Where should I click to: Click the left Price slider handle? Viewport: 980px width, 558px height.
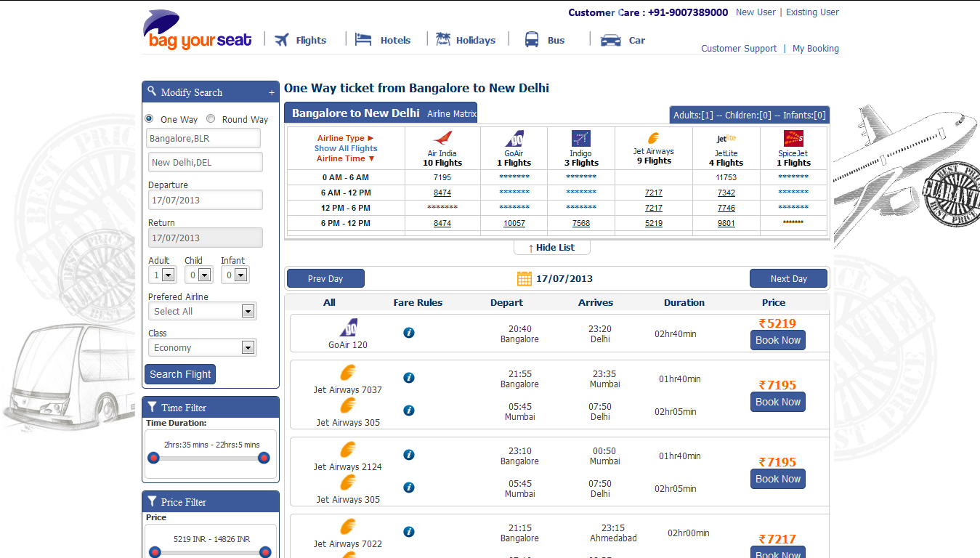coord(155,552)
